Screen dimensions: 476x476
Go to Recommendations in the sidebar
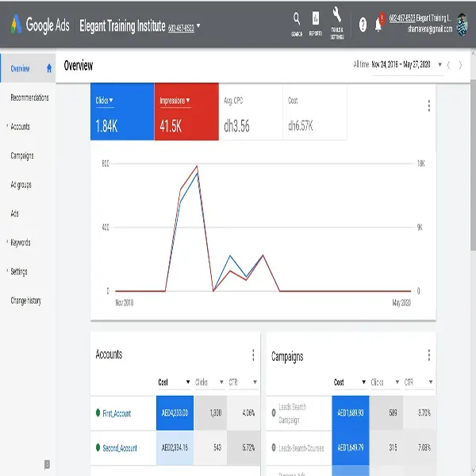point(29,98)
